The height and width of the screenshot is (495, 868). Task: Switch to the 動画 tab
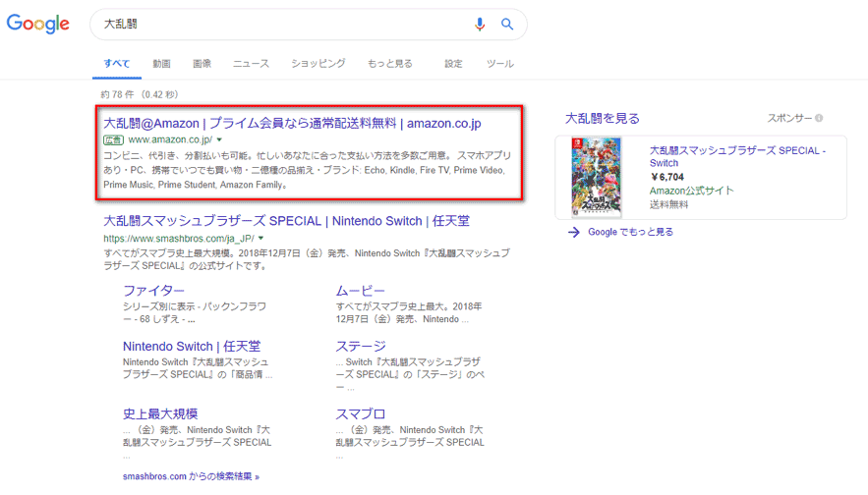[161, 64]
